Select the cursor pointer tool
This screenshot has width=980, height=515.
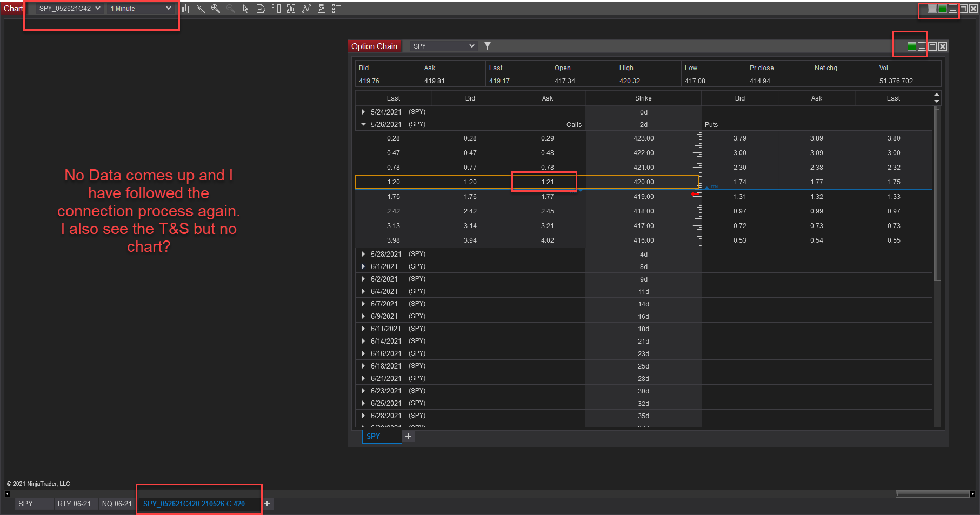tap(245, 9)
